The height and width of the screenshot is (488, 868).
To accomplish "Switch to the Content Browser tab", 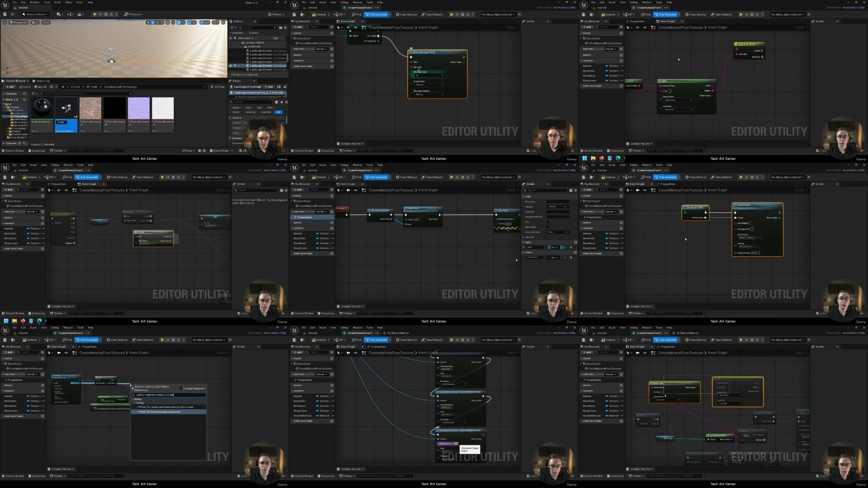I will coord(14,81).
